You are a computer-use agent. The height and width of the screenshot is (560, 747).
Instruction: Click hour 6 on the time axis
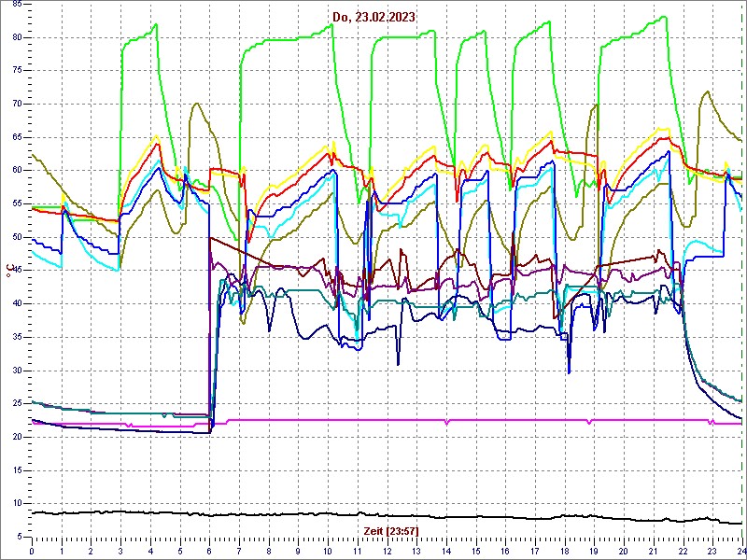pyautogui.click(x=209, y=551)
